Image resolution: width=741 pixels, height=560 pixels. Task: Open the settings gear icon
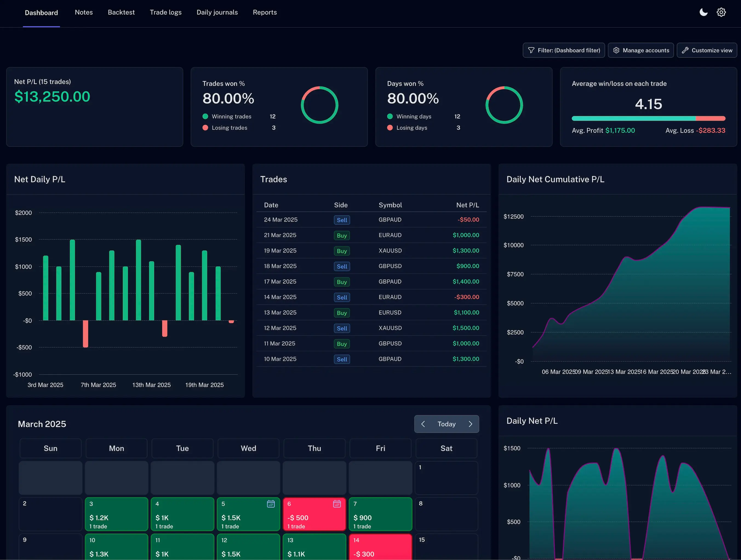[721, 12]
